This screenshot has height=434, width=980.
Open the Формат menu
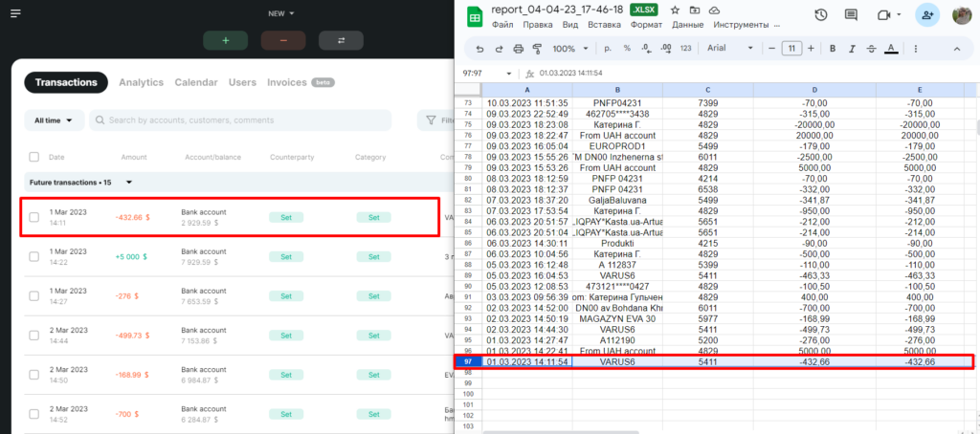[x=646, y=25]
